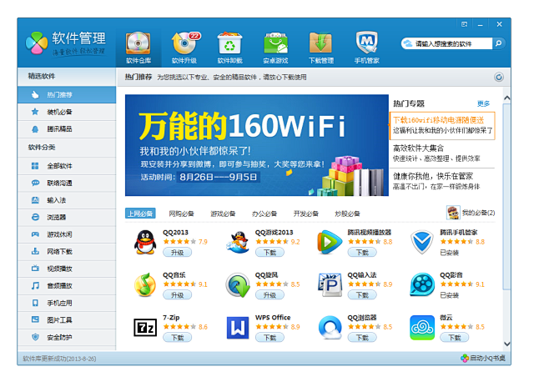Click the QQ游戏2013 app icon
This screenshot has height=392, width=549.
click(x=238, y=242)
